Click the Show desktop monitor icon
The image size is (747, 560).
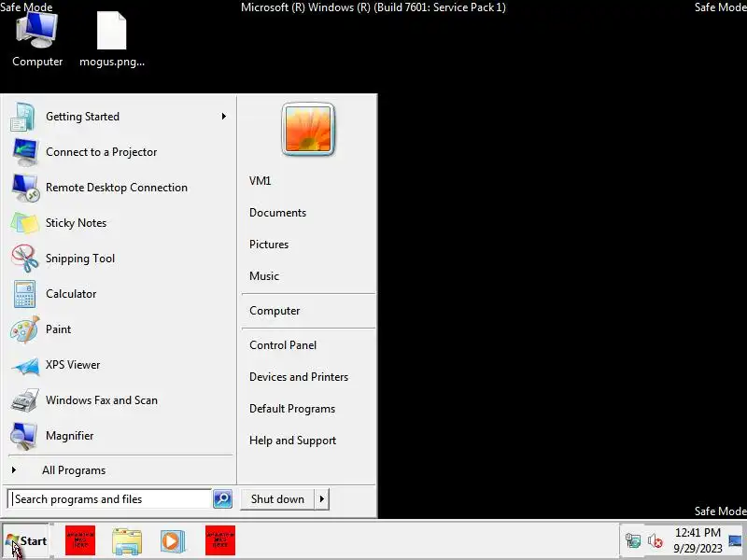736,541
